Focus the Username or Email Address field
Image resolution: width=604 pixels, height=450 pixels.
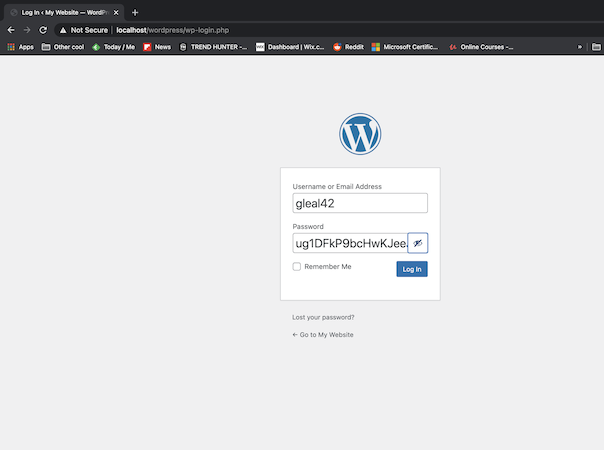click(x=360, y=203)
